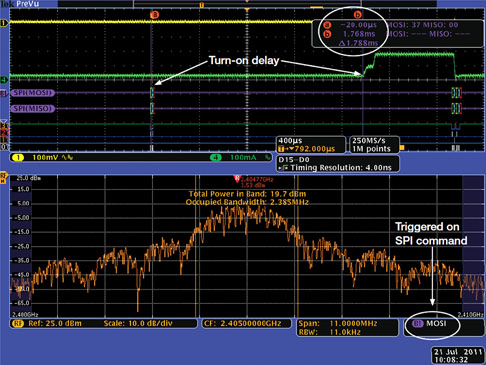Click the date and time display

coord(458,355)
